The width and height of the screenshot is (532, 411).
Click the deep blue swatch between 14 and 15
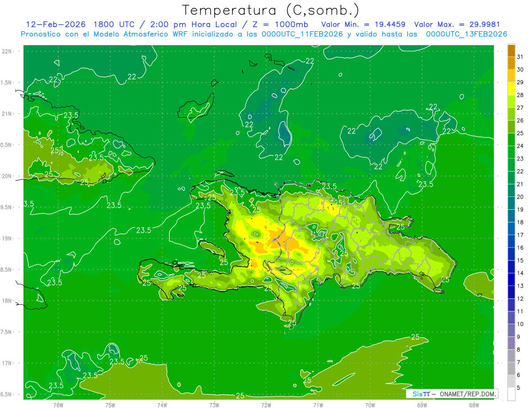pos(511,267)
